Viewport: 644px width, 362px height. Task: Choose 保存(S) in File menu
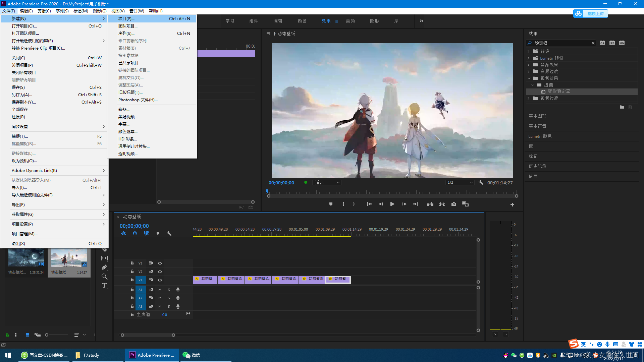point(54,87)
